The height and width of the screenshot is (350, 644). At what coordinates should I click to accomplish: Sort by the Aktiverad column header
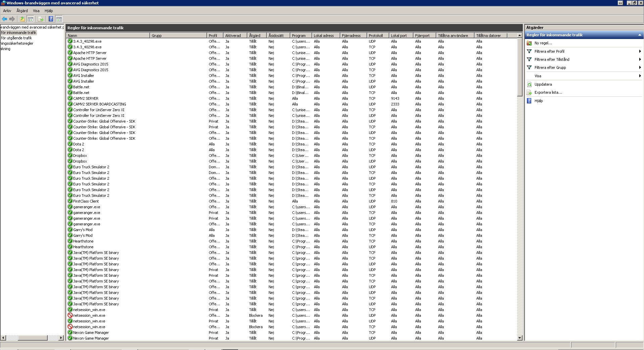click(x=235, y=35)
